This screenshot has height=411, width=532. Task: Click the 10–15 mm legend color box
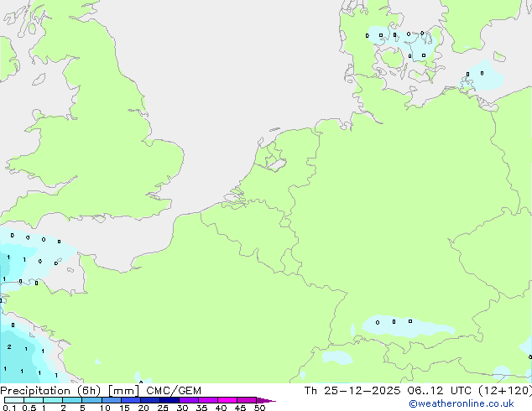pos(111,400)
